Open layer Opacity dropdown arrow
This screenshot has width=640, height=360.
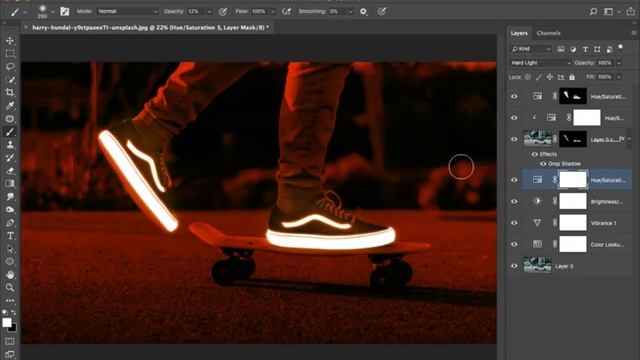(x=619, y=63)
